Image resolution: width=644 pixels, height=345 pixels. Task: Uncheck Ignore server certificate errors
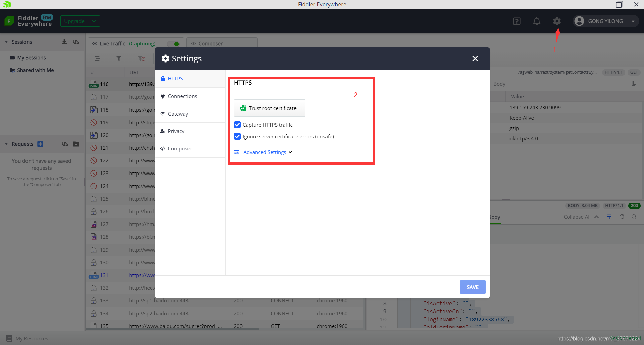(x=237, y=136)
